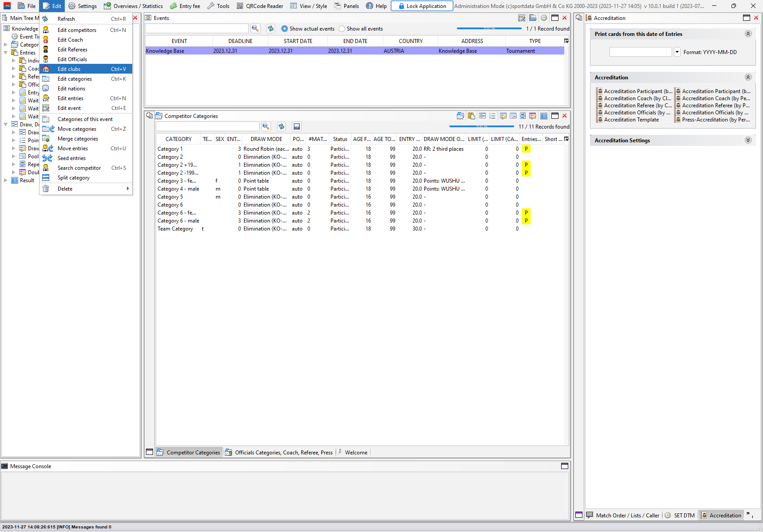Viewport: 763px width, 532px height.
Task: Click the Edit event icon in Events panel header
Action: 522,18
